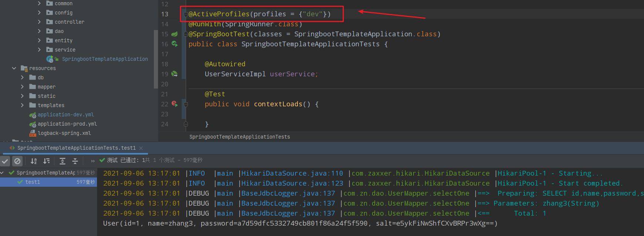Open application-dev.yml from the project tree
The height and width of the screenshot is (236, 644).
point(65,114)
